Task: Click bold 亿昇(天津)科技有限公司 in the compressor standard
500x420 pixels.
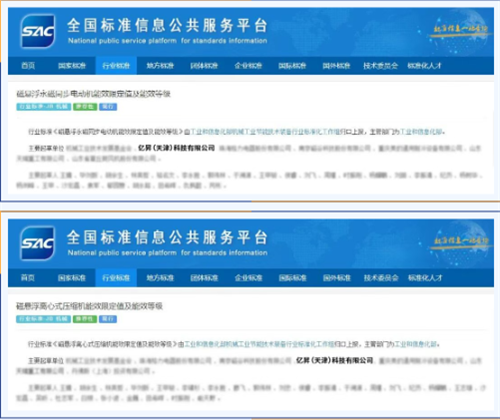Action: (335, 360)
